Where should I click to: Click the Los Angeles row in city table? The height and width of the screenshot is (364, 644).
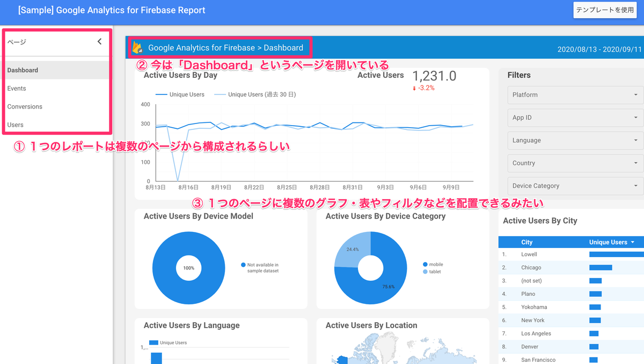pyautogui.click(x=571, y=333)
